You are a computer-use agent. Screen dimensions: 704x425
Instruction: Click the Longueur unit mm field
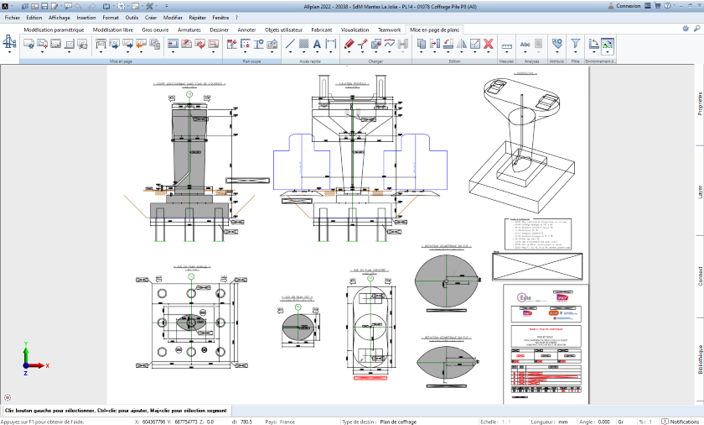(x=563, y=421)
